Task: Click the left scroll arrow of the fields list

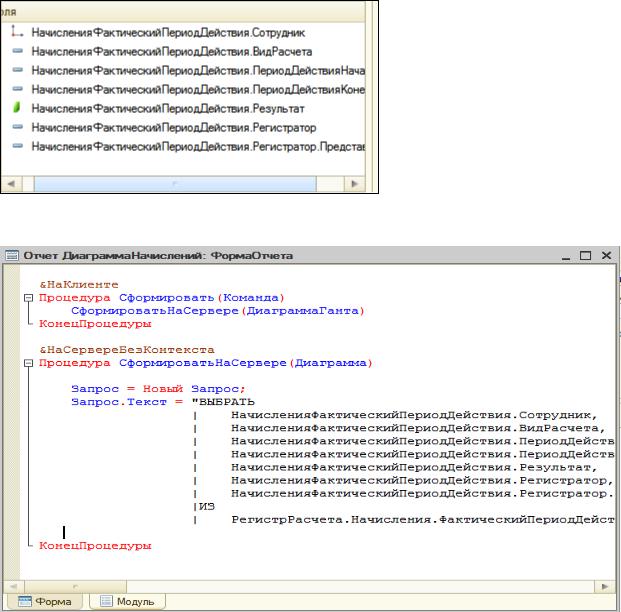Action: pyautogui.click(x=11, y=184)
